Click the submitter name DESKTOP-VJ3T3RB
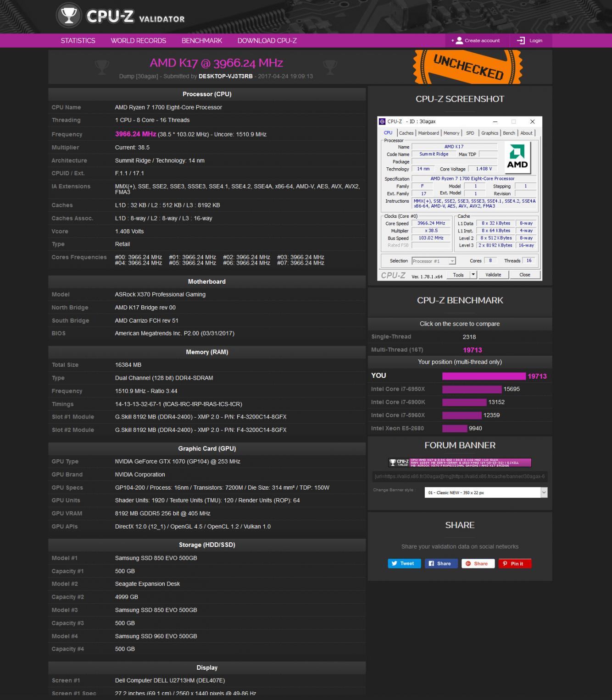 pyautogui.click(x=226, y=76)
